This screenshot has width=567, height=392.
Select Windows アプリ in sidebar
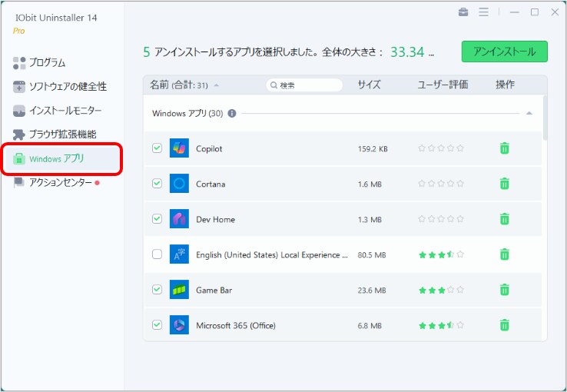pyautogui.click(x=62, y=159)
